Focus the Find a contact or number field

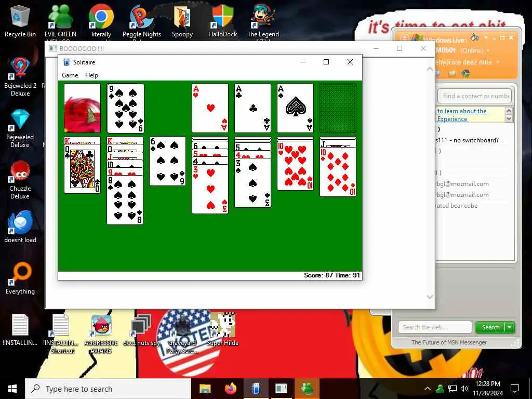(x=475, y=96)
